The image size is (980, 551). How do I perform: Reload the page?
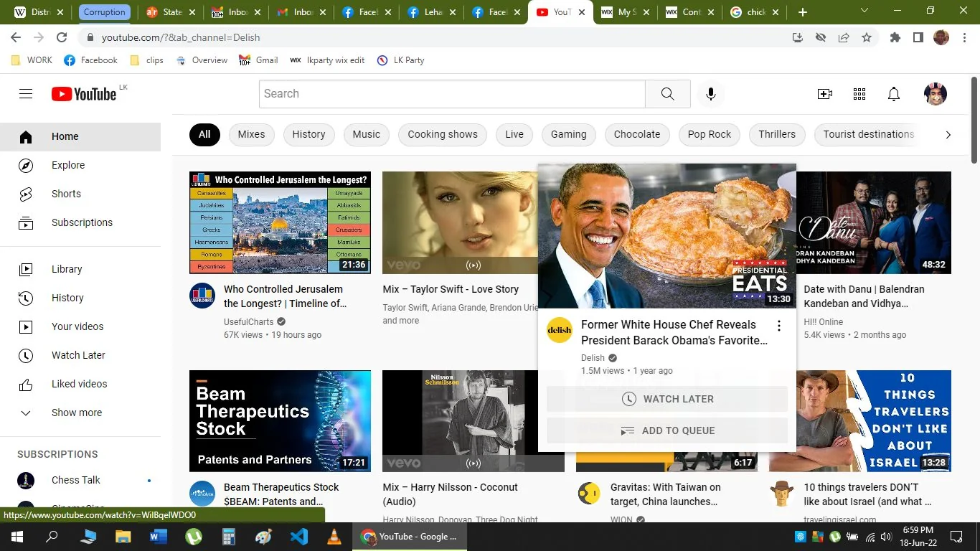pos(62,37)
